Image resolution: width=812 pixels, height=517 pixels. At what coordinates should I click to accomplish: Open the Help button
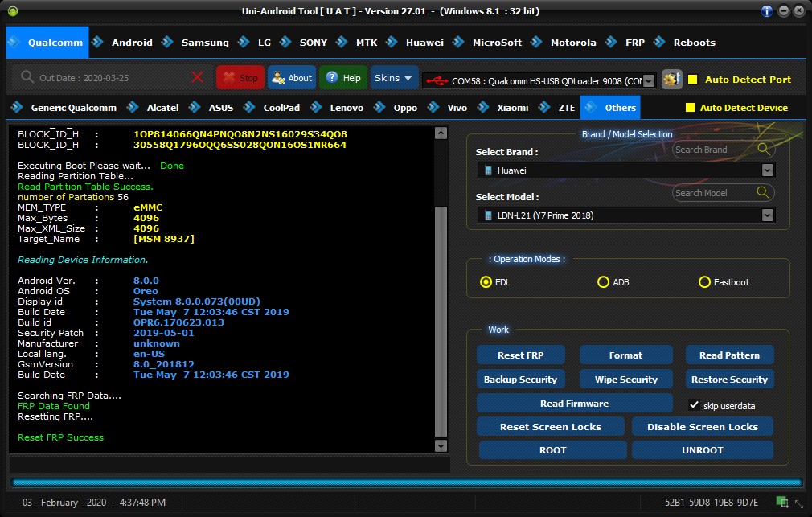click(343, 78)
